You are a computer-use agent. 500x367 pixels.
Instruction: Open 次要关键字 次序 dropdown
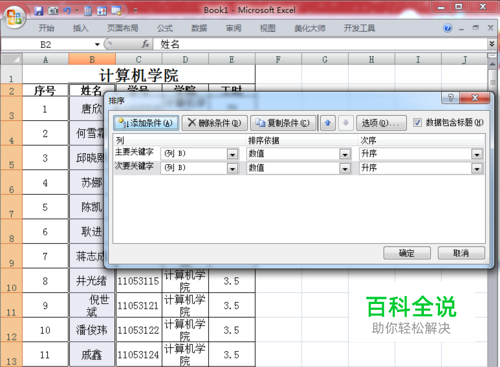point(477,168)
